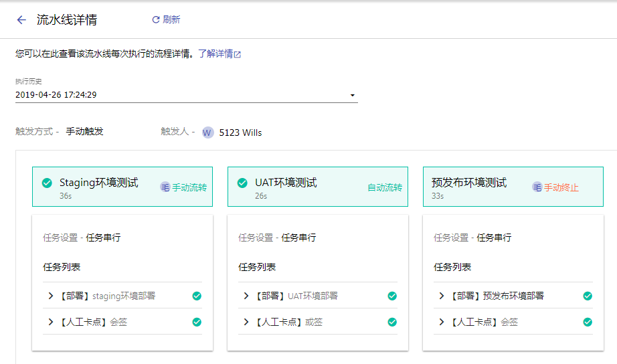Select the 预发布环境测试 stage header
The width and height of the screenshot is (617, 364).
point(513,187)
